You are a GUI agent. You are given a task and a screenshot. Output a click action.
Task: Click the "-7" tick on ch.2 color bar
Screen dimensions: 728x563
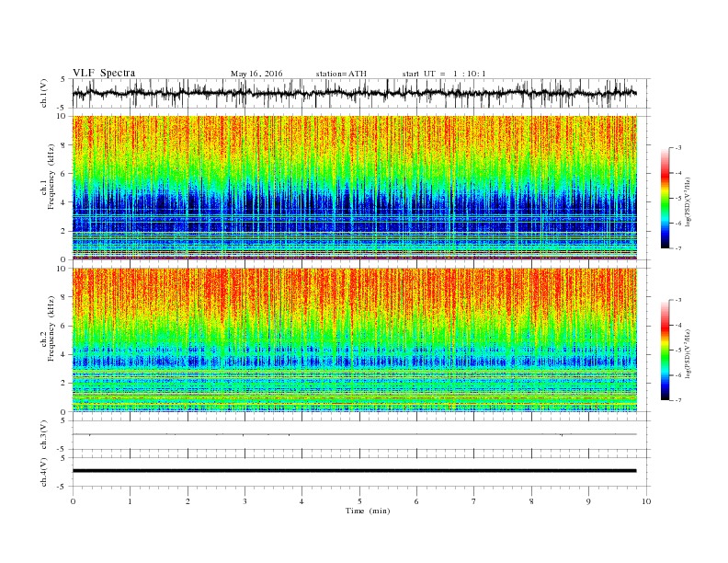[x=678, y=400]
